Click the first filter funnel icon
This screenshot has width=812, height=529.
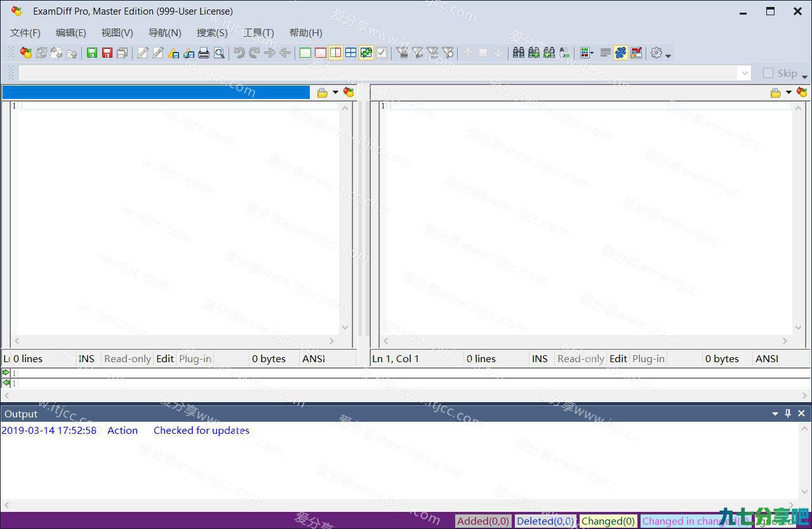pyautogui.click(x=402, y=53)
